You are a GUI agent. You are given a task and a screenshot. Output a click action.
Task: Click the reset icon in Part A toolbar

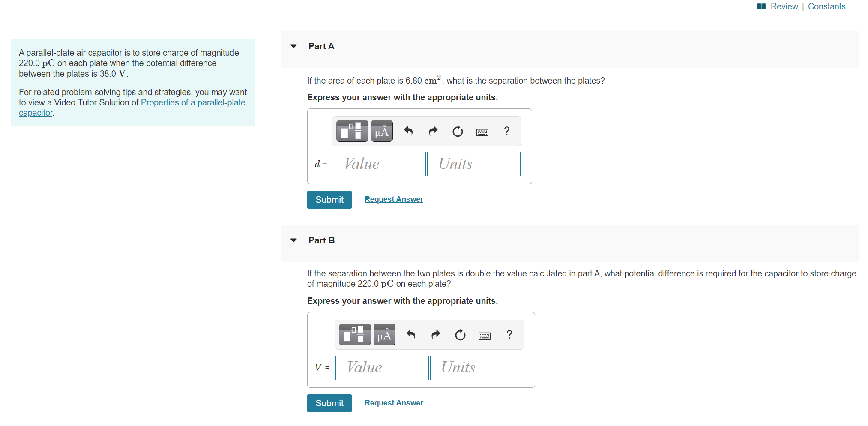point(457,131)
